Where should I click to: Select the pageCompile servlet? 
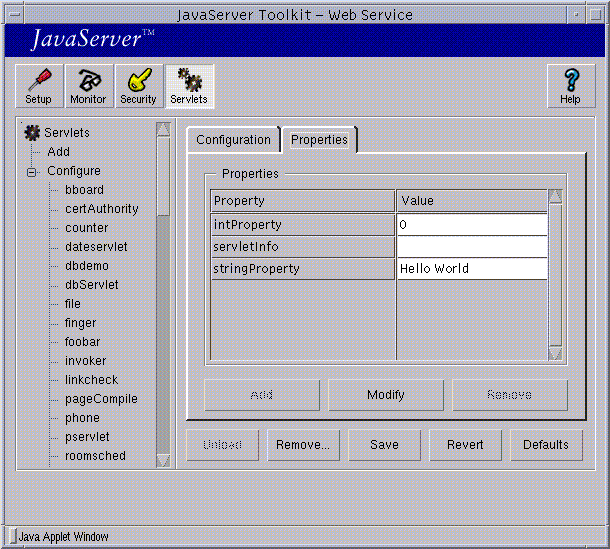point(101,399)
